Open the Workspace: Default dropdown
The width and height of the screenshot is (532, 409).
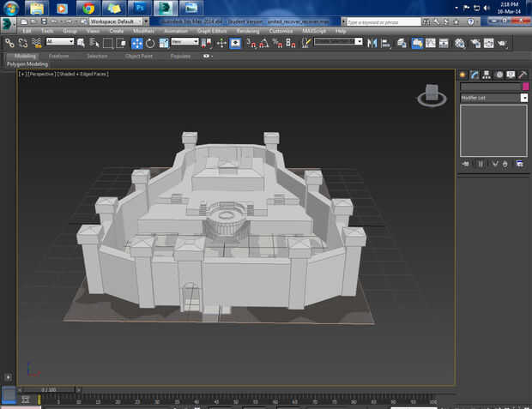(118, 21)
